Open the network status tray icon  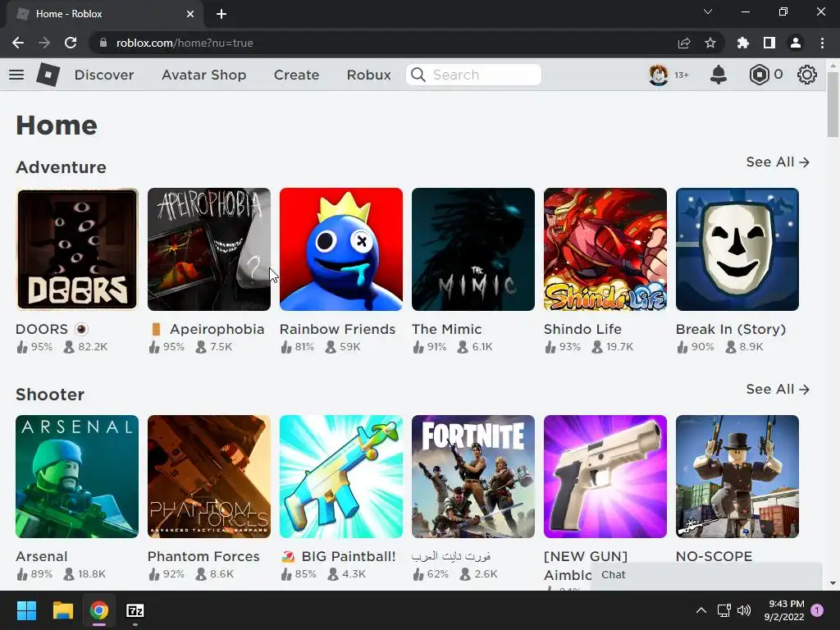[x=724, y=610]
